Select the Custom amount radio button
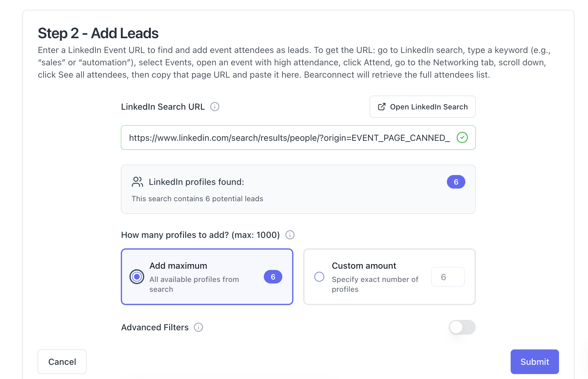The width and height of the screenshot is (588, 379). coord(319,277)
